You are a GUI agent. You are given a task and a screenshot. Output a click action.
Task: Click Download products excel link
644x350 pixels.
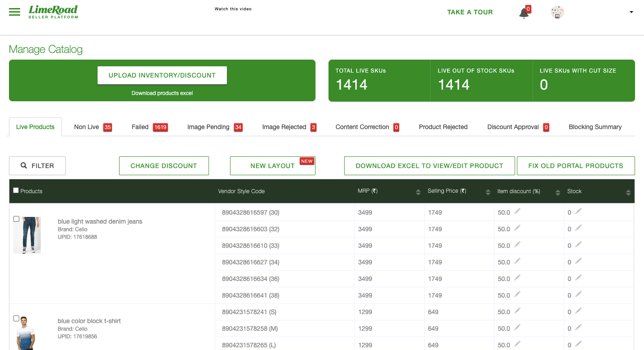pos(162,93)
